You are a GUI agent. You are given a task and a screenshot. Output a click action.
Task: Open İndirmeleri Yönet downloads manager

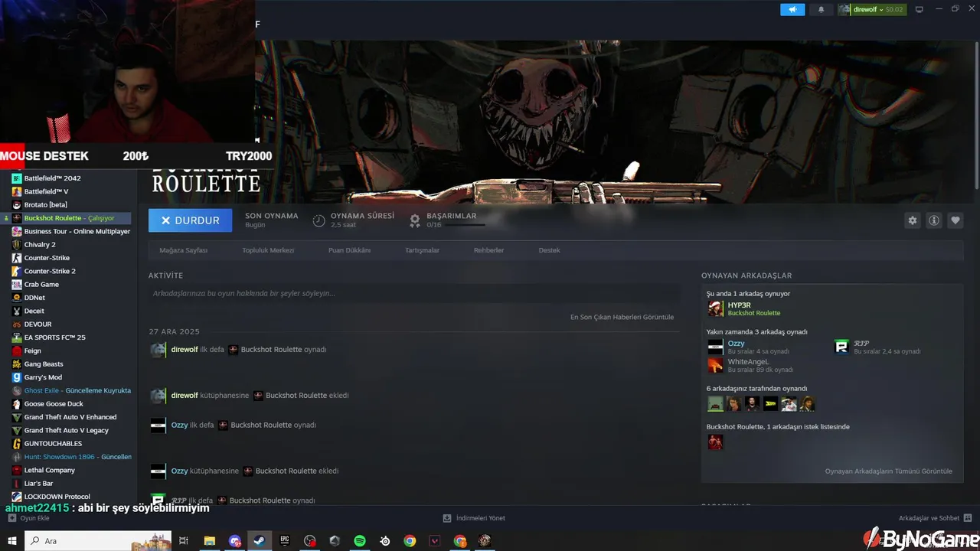tap(475, 518)
